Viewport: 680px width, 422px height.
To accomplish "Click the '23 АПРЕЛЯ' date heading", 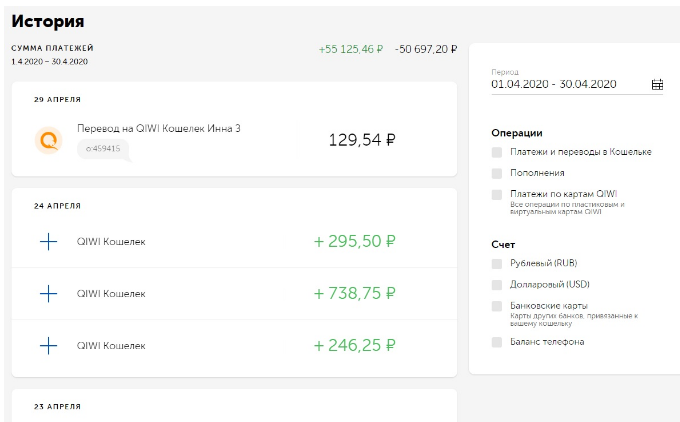I will pyautogui.click(x=57, y=406).
